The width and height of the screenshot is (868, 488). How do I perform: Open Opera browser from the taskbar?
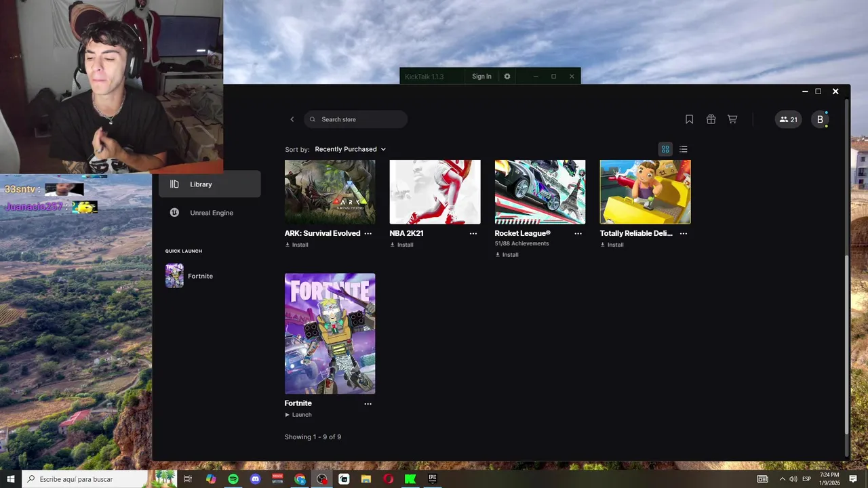pyautogui.click(x=388, y=479)
